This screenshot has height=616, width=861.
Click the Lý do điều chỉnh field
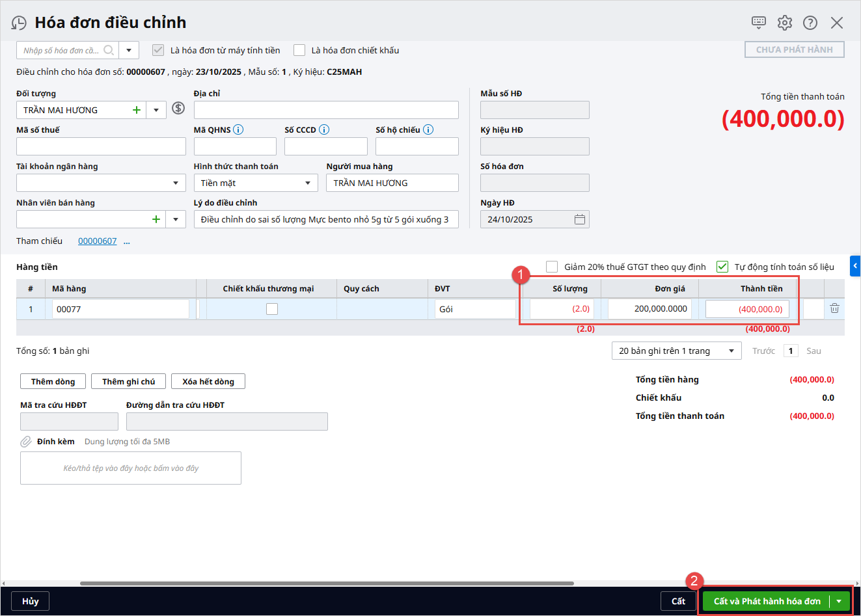(x=325, y=220)
